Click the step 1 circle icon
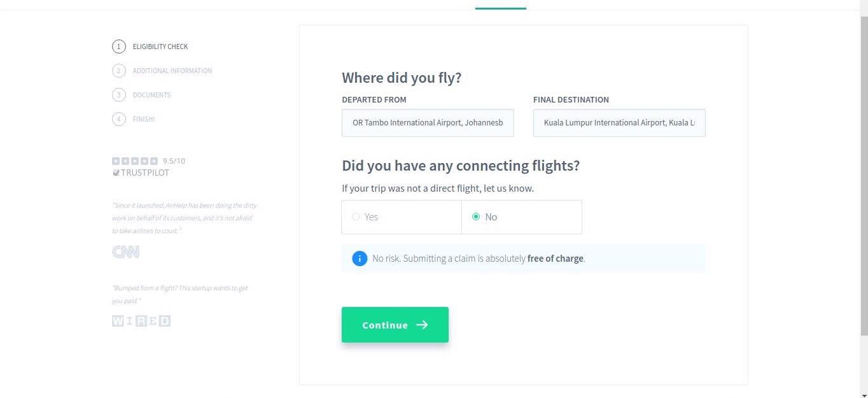The image size is (868, 398). point(118,46)
